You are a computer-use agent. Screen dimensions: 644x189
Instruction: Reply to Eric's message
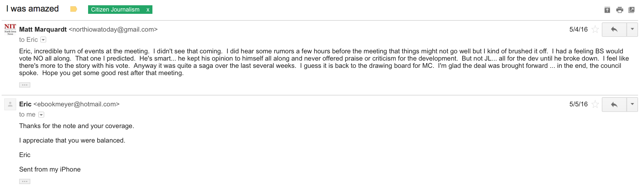coord(614,104)
